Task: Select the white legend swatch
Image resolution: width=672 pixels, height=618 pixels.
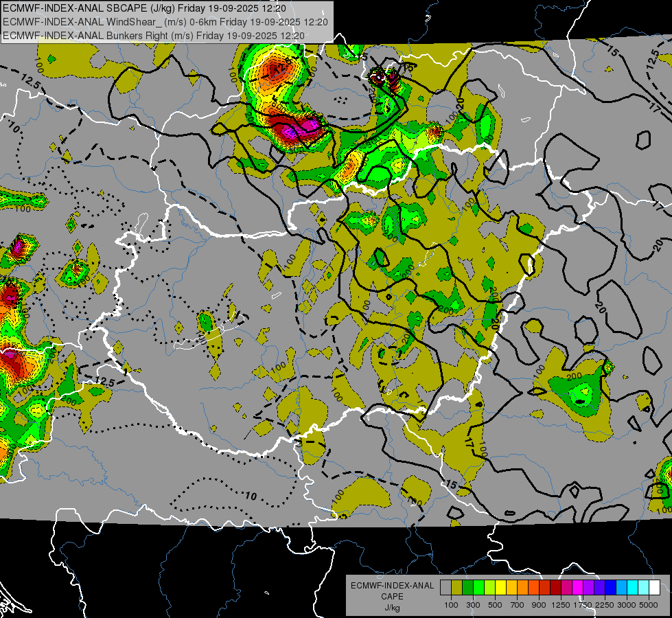Action: tap(654, 588)
